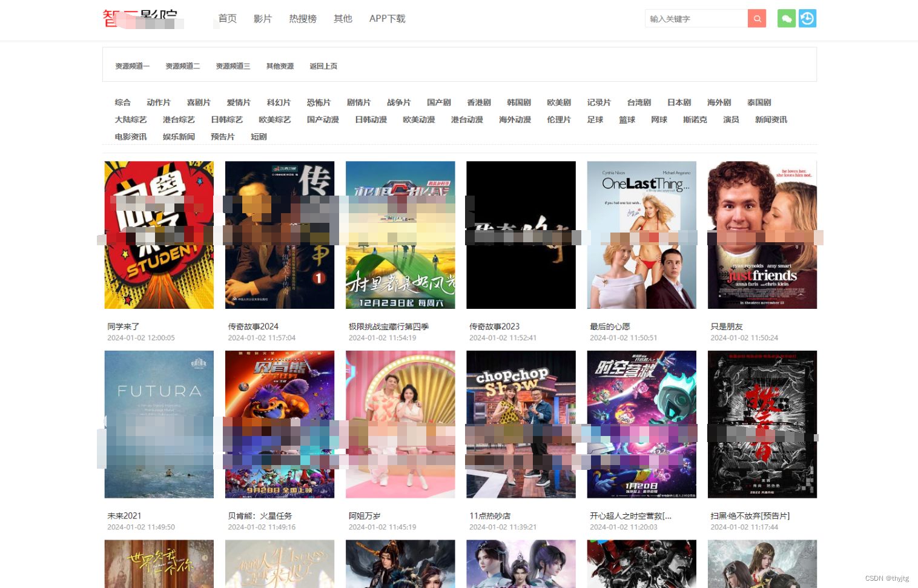Click the 只是朋友 title link

point(726,326)
